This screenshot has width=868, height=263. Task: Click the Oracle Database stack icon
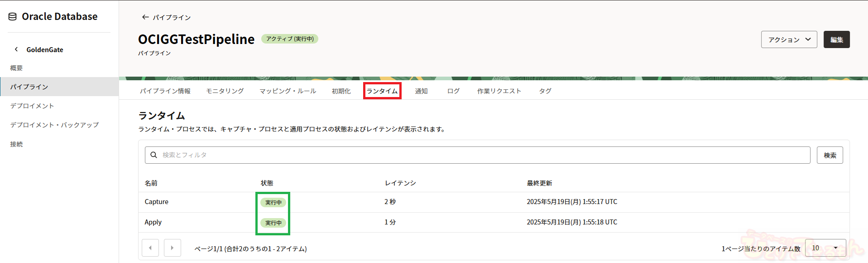(x=13, y=17)
